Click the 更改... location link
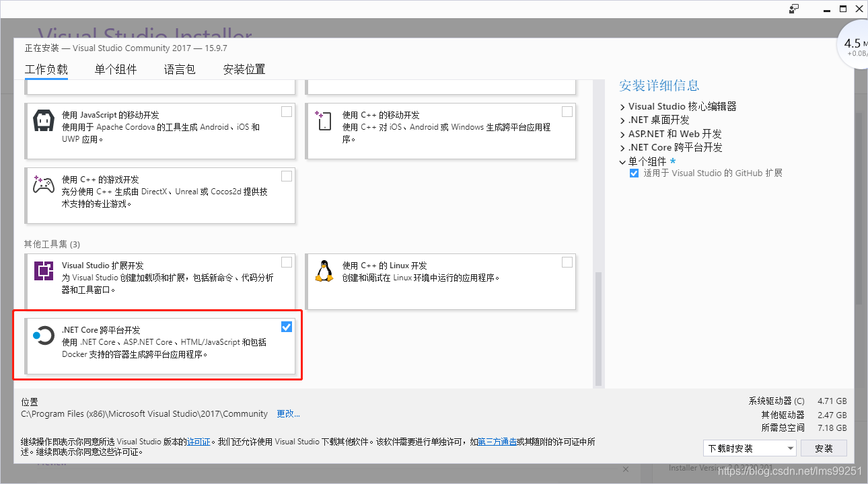This screenshot has width=868, height=484. [289, 413]
